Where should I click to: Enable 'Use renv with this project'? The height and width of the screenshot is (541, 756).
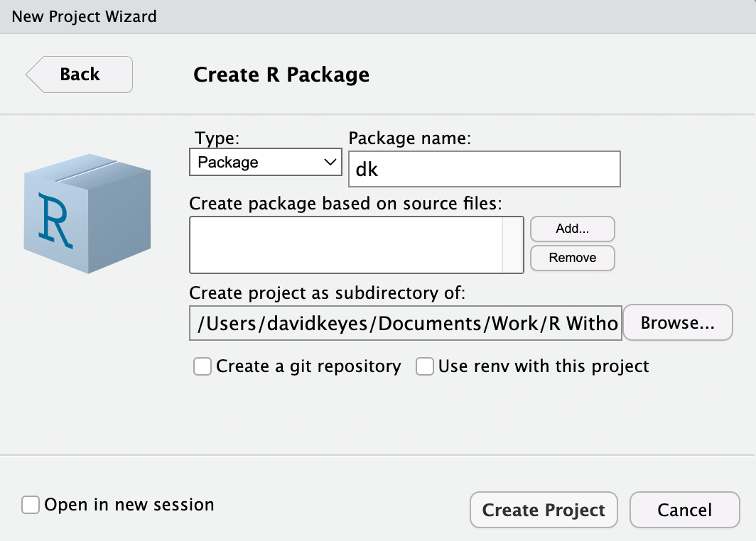pos(425,366)
